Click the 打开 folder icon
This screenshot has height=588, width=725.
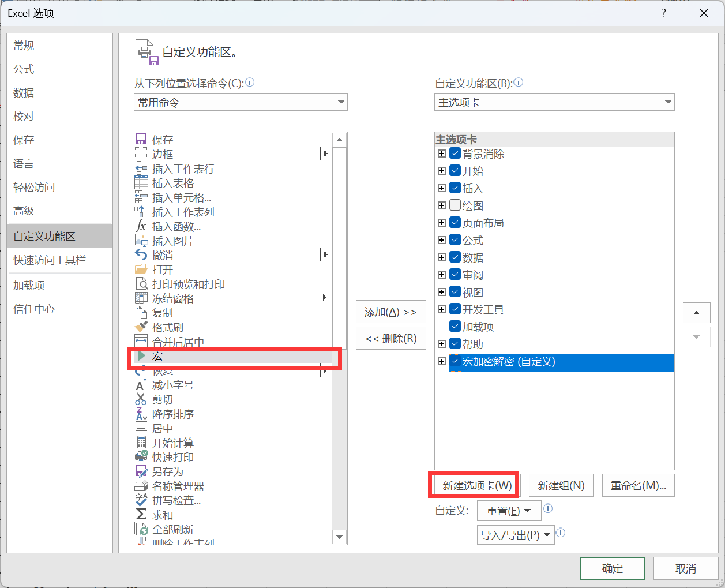(141, 269)
